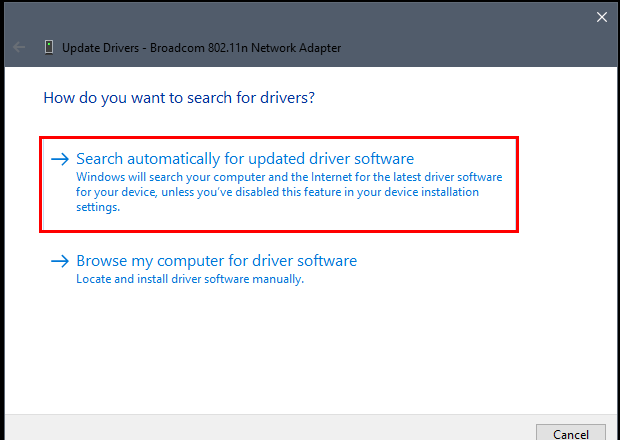Click the words 'Search automatically' in the first option
This screenshot has width=620, height=440.
148,159
